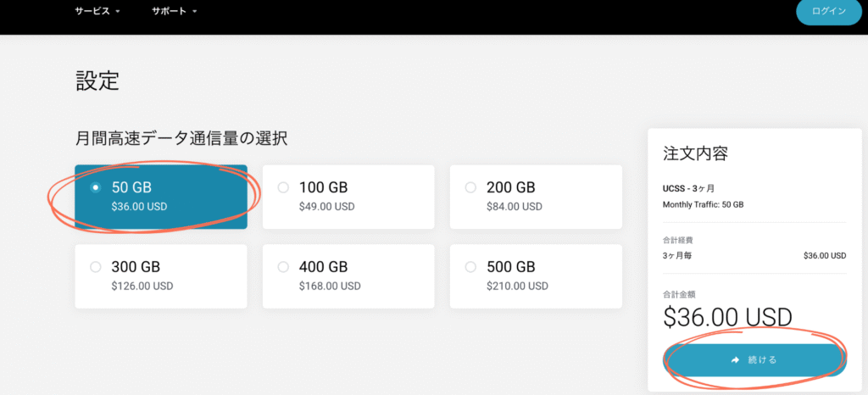Select the 200 GB radio button

(470, 187)
